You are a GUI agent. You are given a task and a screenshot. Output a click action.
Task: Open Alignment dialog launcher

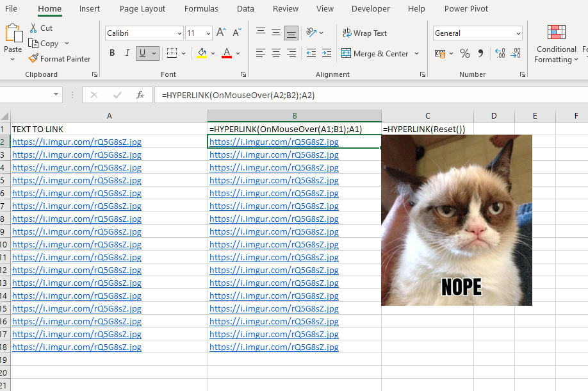point(423,74)
